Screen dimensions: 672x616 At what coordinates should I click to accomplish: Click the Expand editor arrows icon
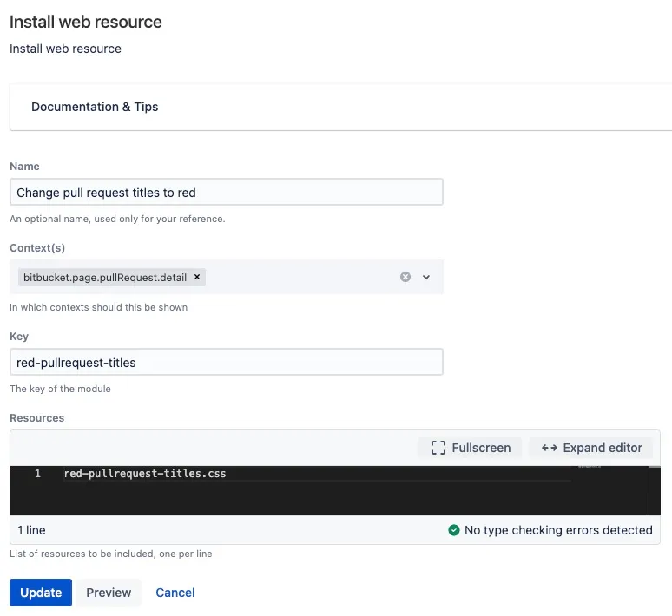(550, 448)
